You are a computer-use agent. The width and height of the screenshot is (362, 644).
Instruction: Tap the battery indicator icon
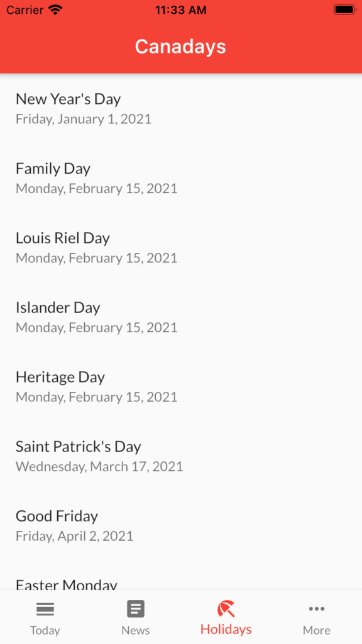[344, 10]
